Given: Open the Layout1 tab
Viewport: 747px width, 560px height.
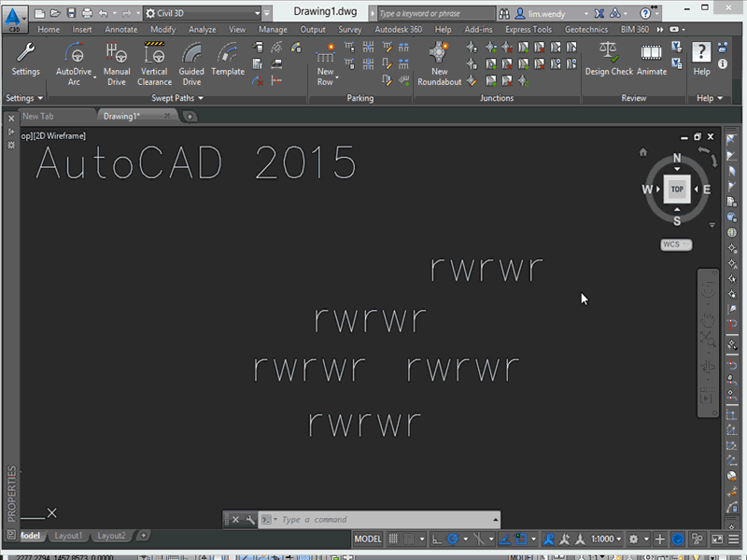Looking at the screenshot, I should [69, 536].
